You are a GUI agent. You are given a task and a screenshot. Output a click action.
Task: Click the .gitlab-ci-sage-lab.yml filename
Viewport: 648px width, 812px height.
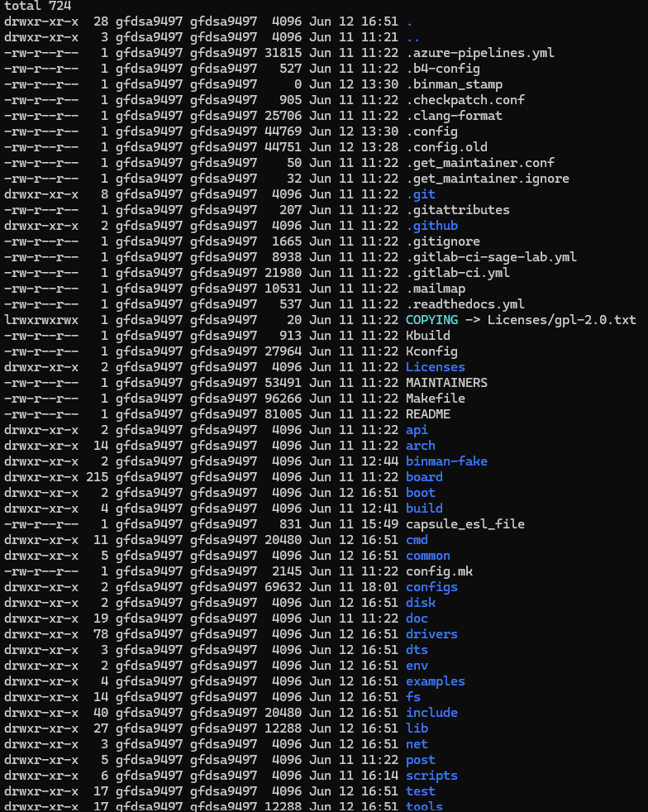pyautogui.click(x=491, y=257)
